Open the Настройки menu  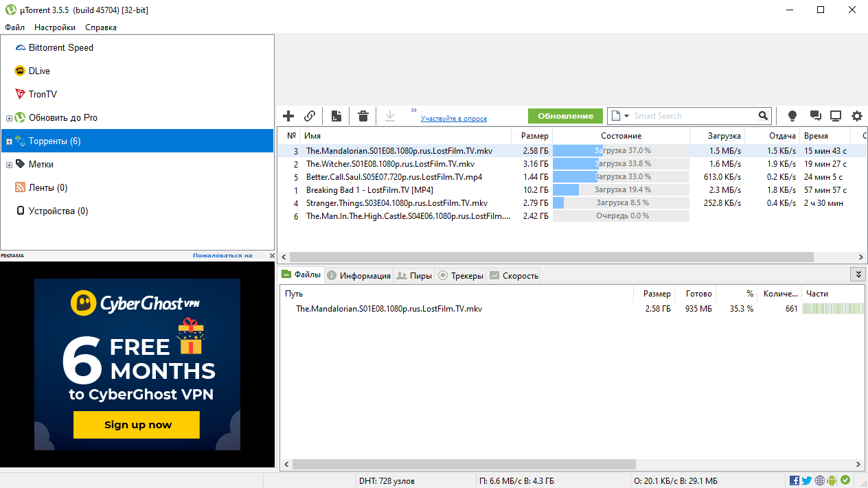tap(55, 27)
